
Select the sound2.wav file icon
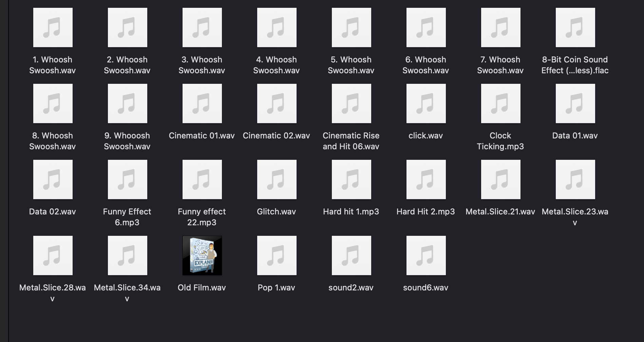(351, 255)
